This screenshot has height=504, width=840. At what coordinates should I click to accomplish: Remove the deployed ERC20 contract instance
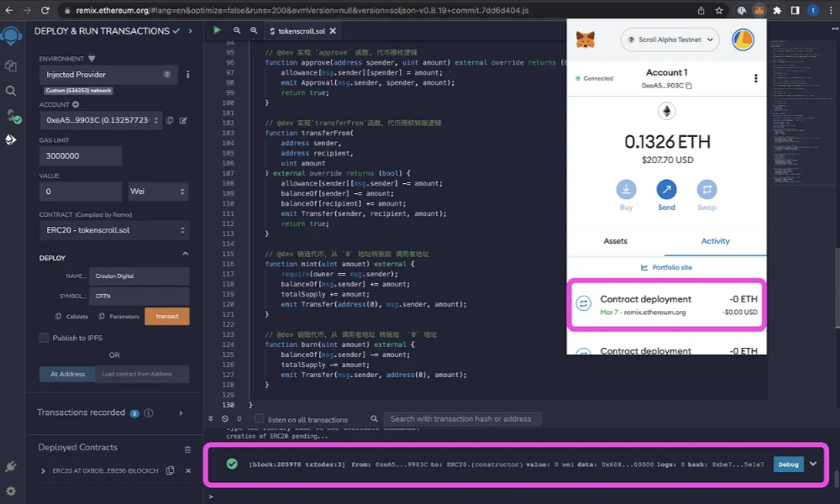tap(188, 470)
